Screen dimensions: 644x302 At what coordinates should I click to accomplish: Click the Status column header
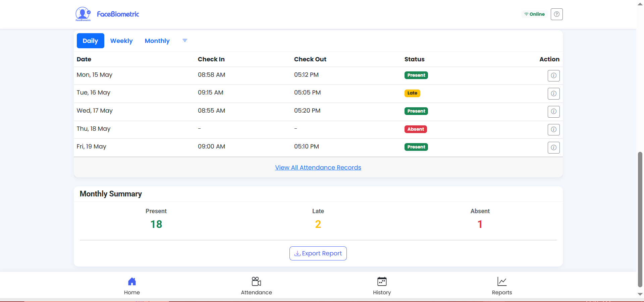coord(414,59)
